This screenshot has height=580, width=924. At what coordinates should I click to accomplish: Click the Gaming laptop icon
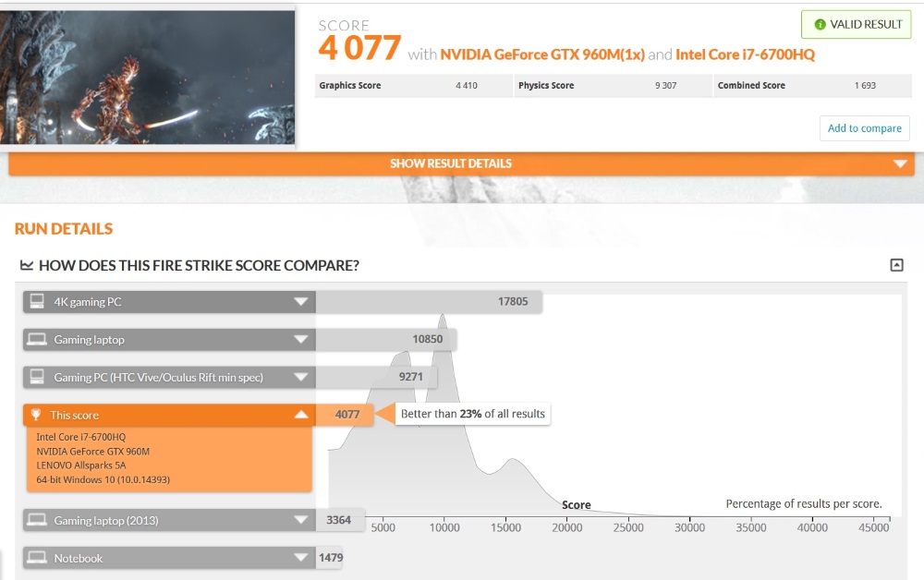[37, 340]
